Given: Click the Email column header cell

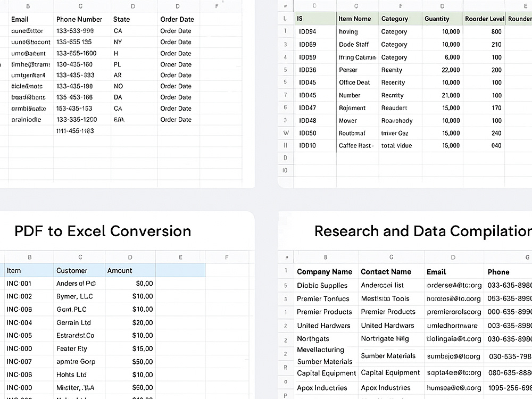Looking at the screenshot, I should tap(31, 19).
